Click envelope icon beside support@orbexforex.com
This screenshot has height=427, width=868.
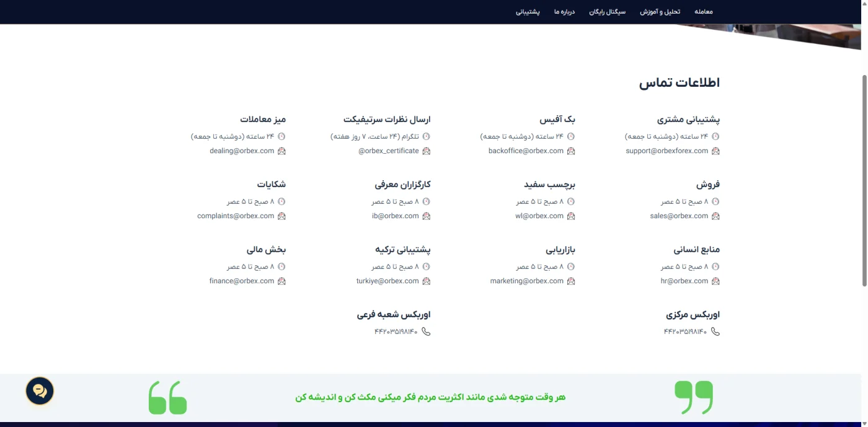[715, 151]
